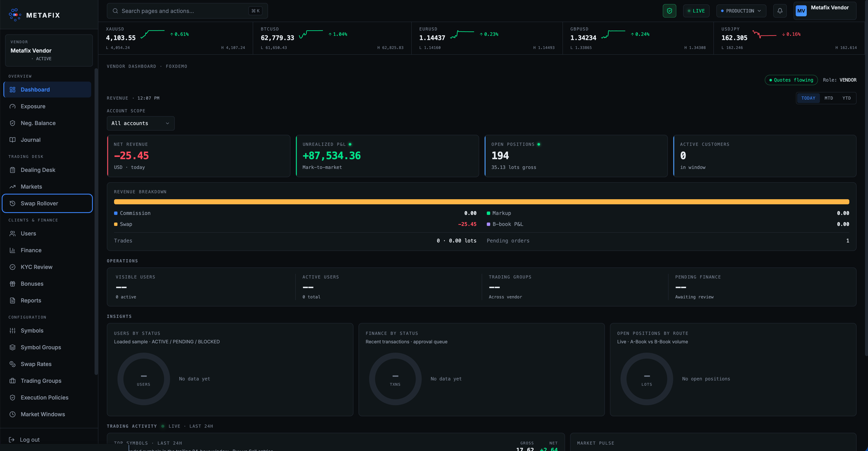Click the Net Revenue card

198,156
